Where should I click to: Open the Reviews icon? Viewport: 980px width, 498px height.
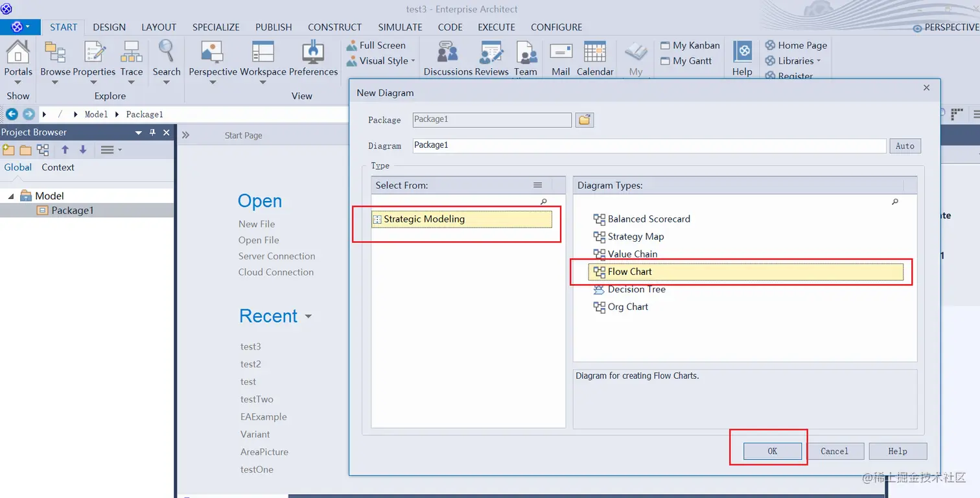pos(491,51)
